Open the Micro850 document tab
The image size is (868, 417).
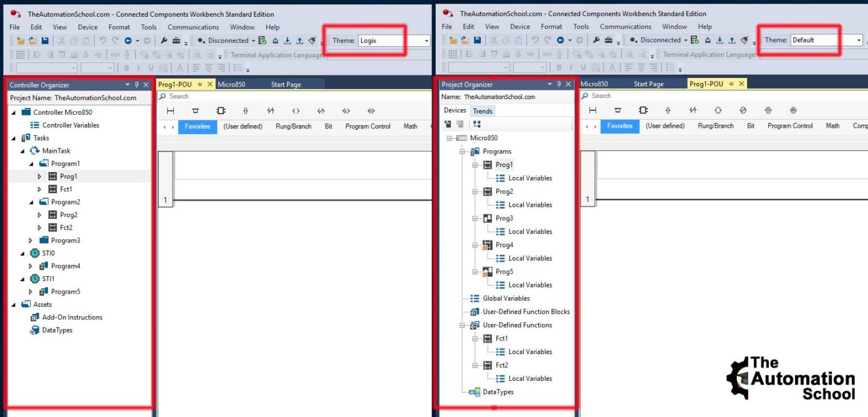(232, 83)
